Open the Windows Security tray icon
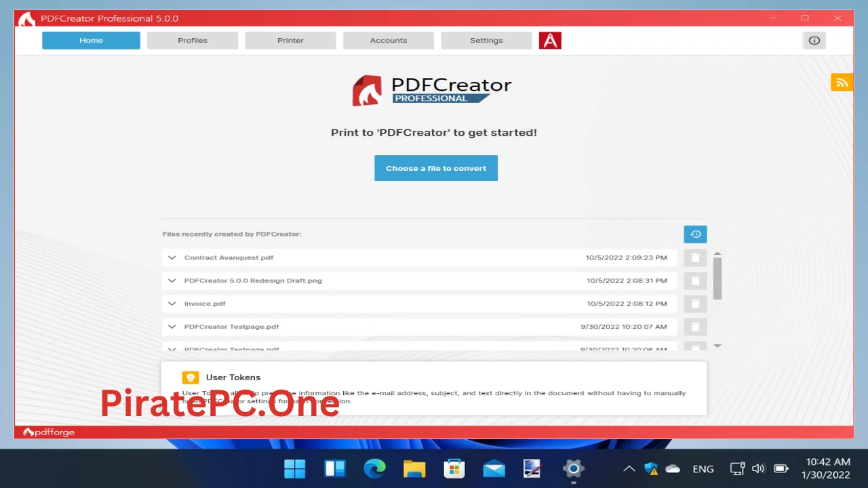 click(x=651, y=468)
